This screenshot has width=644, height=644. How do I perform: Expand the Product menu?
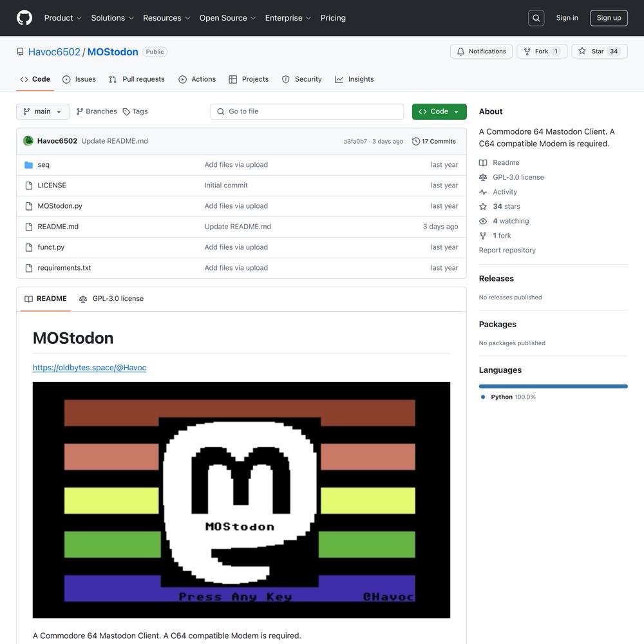(63, 18)
